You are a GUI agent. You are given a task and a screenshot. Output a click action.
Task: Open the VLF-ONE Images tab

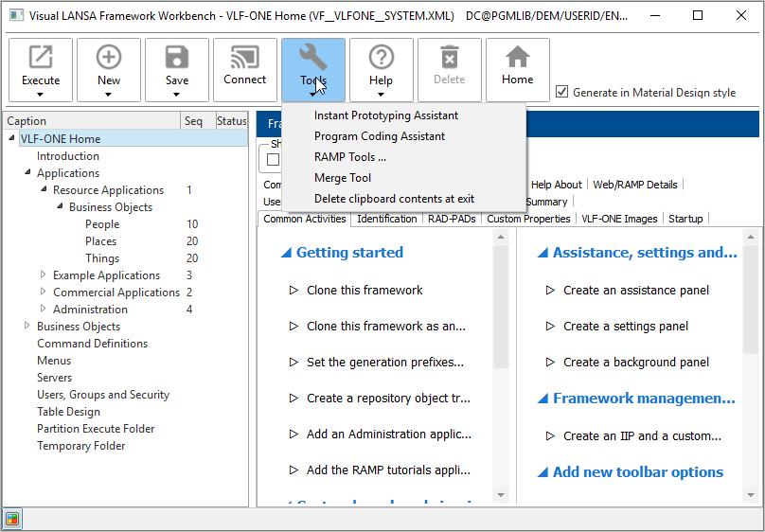(619, 219)
